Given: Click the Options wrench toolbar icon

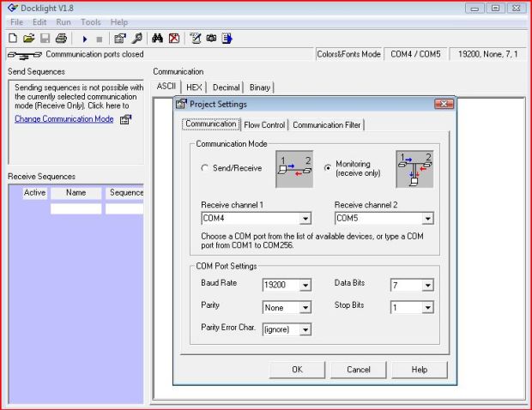Looking at the screenshot, I should click(136, 39).
